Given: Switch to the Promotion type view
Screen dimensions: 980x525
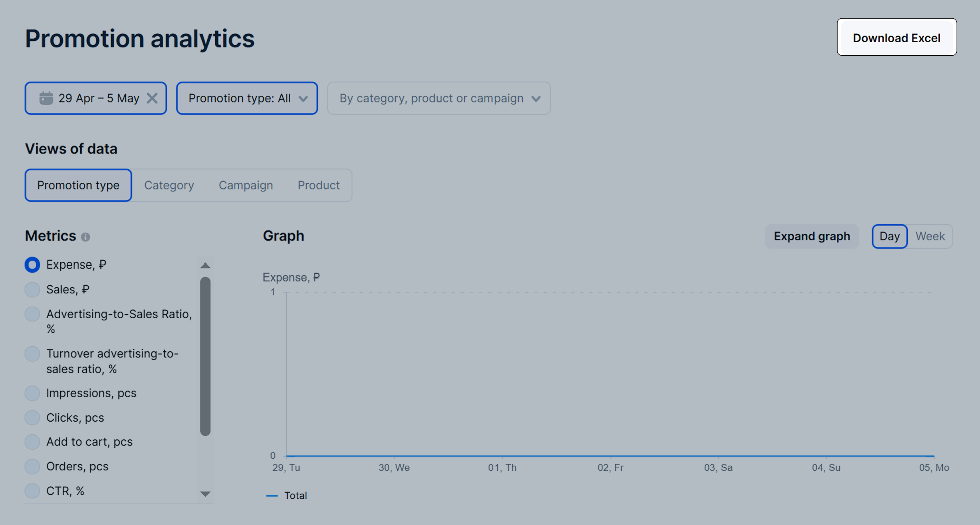Looking at the screenshot, I should coord(78,185).
